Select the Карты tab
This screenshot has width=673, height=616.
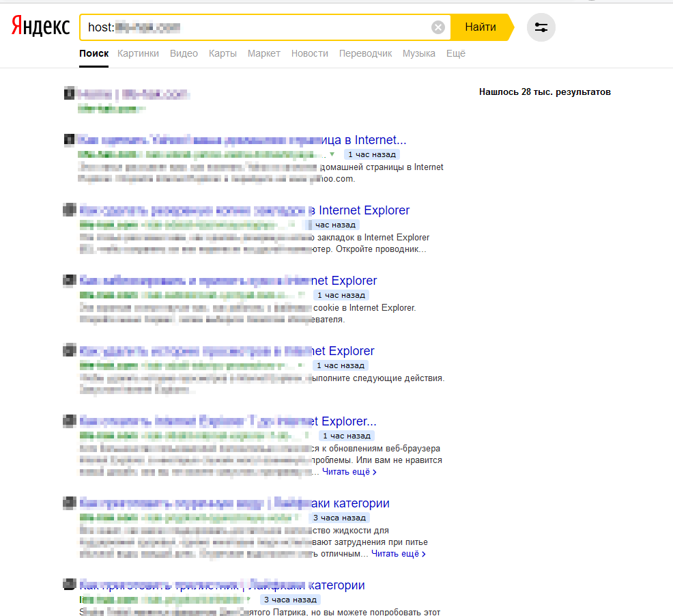coord(223,53)
